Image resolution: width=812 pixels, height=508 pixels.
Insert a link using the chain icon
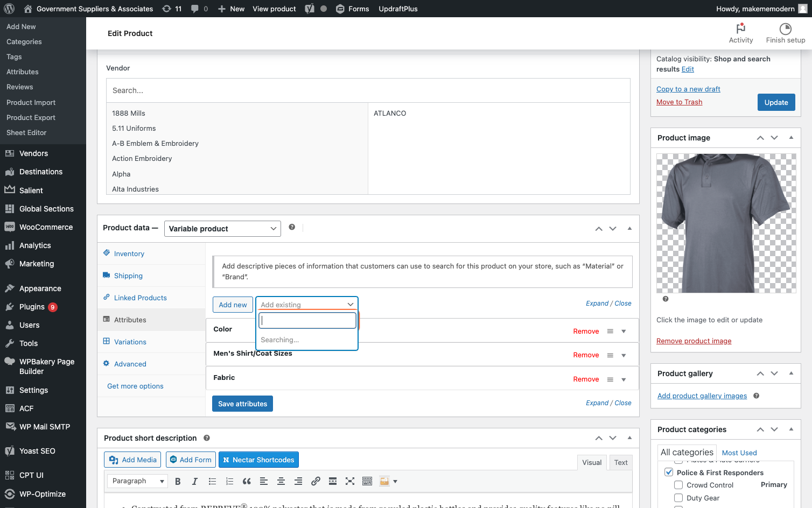[x=316, y=482]
